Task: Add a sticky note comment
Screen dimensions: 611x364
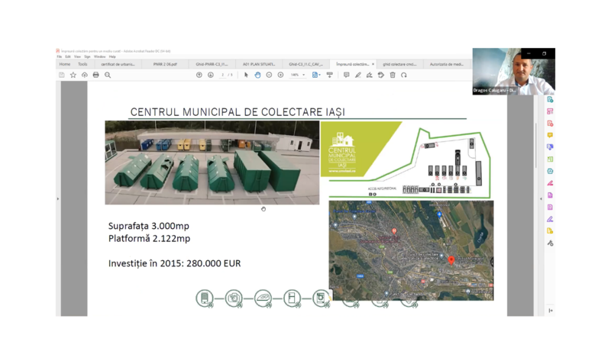Action: click(347, 75)
